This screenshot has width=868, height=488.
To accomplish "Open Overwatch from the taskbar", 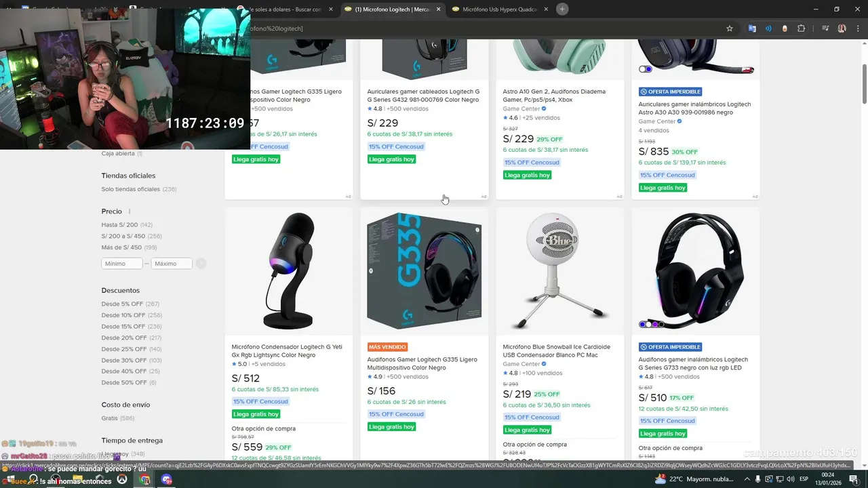I will [x=122, y=479].
